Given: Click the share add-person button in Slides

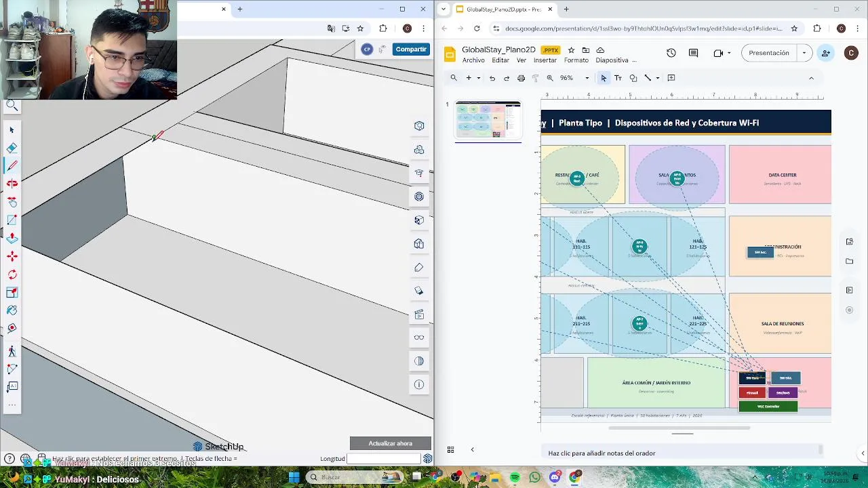Looking at the screenshot, I should (826, 53).
